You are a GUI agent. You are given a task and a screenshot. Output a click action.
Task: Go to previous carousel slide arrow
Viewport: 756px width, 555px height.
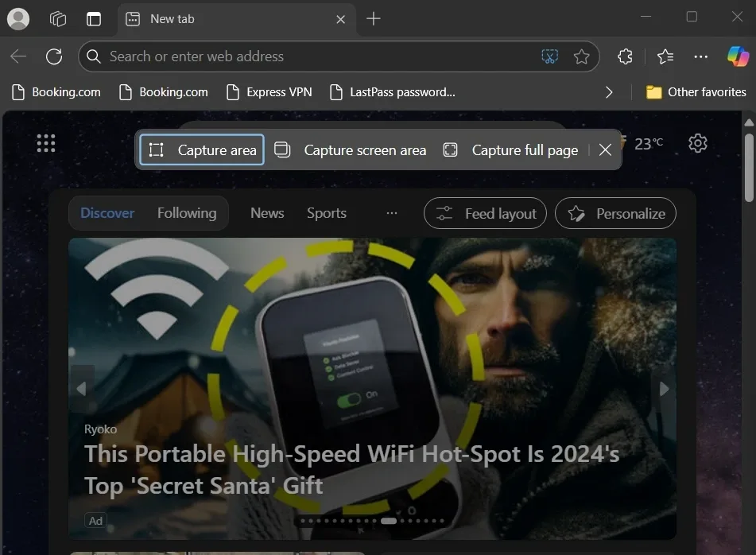click(81, 389)
